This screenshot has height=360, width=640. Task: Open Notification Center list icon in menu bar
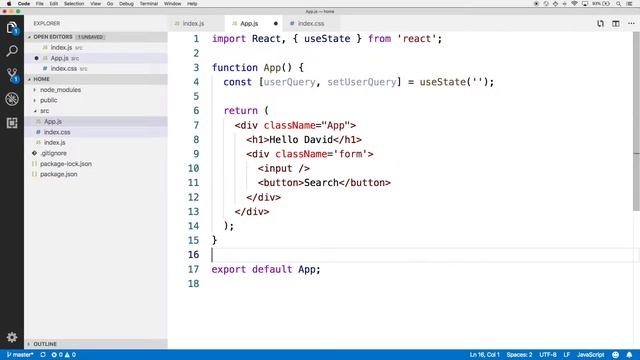pyautogui.click(x=630, y=4)
